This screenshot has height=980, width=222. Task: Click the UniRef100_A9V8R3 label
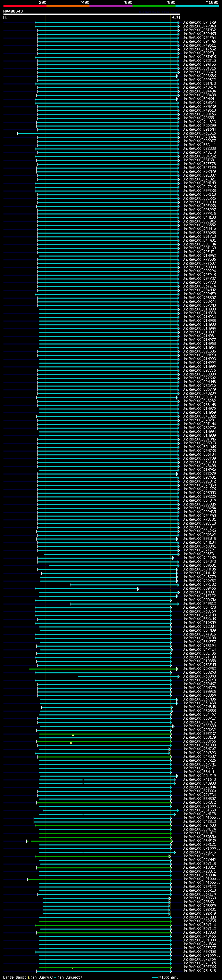tap(199, 753)
